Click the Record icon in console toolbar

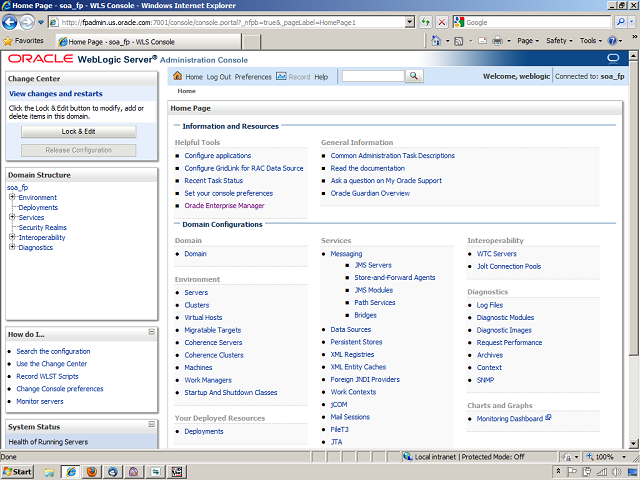click(x=280, y=77)
